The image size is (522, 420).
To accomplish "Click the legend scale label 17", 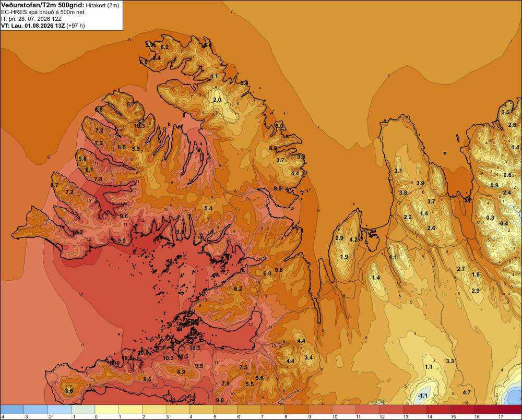I will [501, 417].
